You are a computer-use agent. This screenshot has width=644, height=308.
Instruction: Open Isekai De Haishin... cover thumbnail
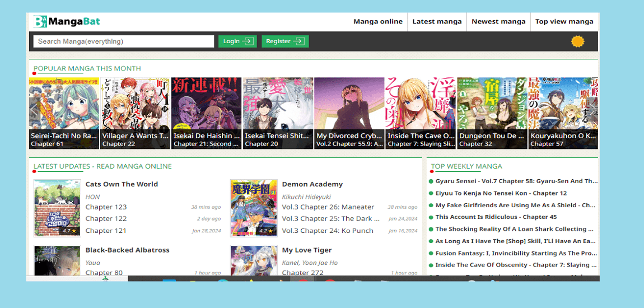207,113
